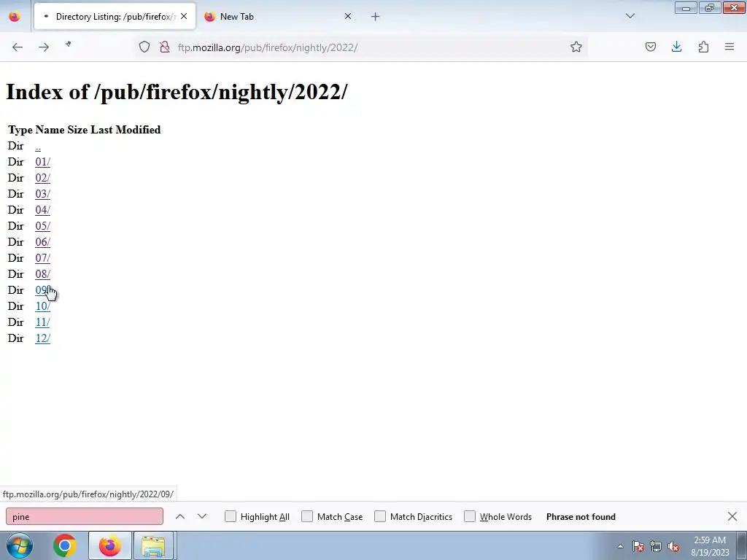
Task: Show hidden system tray icons
Action: pos(620,546)
